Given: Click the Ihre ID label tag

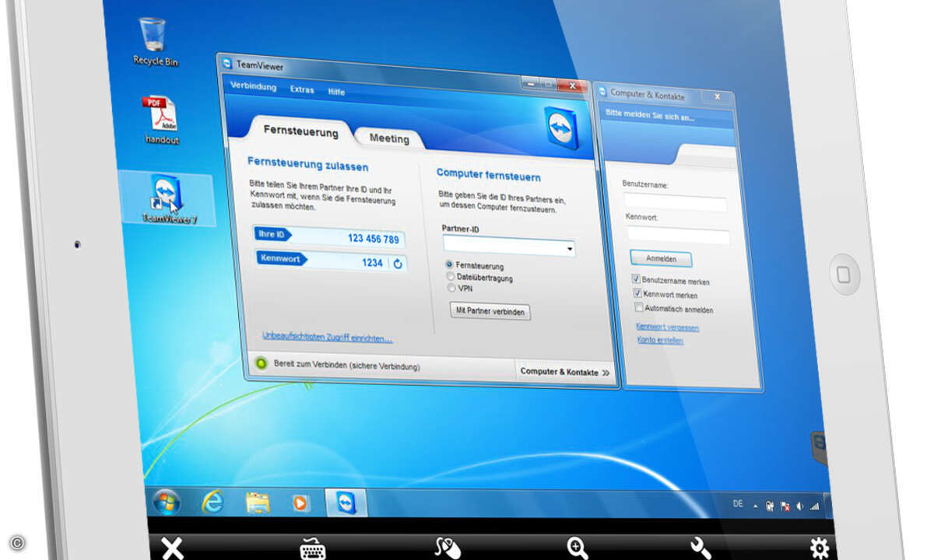Looking at the screenshot, I should click(272, 233).
